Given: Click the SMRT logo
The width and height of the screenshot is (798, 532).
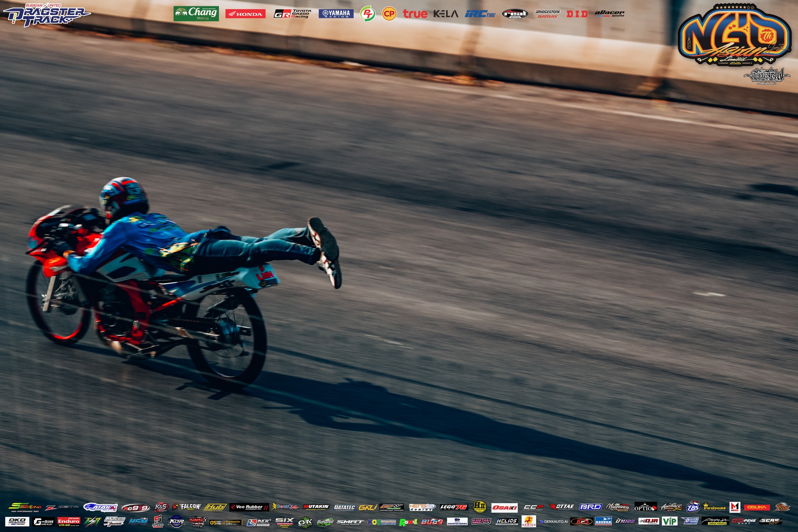Looking at the screenshot, I should (x=350, y=522).
